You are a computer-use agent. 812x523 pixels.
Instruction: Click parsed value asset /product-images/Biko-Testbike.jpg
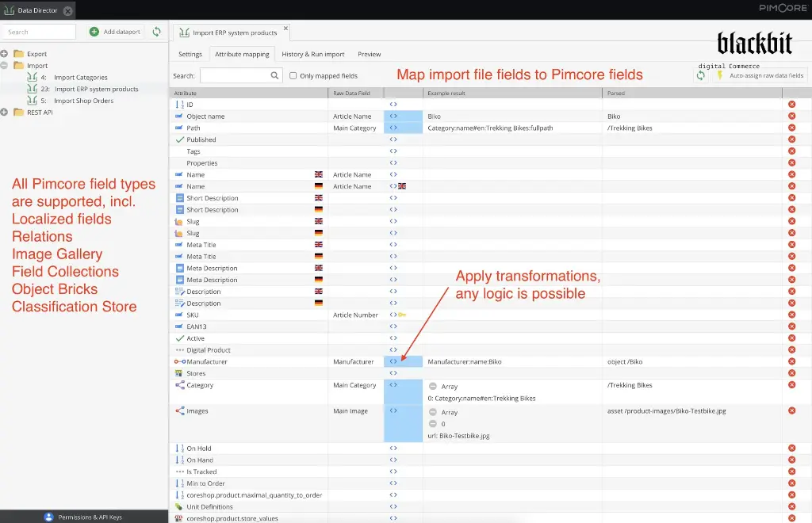(x=666, y=410)
